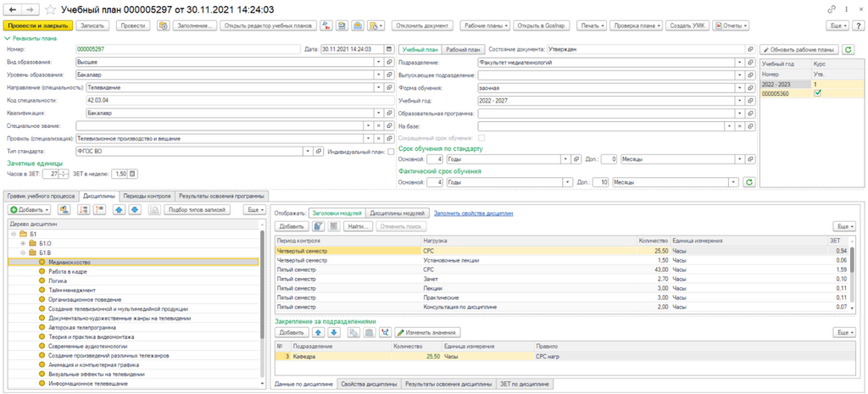The width and height of the screenshot is (868, 394).
Task: Move the department row down in Закрепление за подразделениями
Action: pyautogui.click(x=333, y=333)
